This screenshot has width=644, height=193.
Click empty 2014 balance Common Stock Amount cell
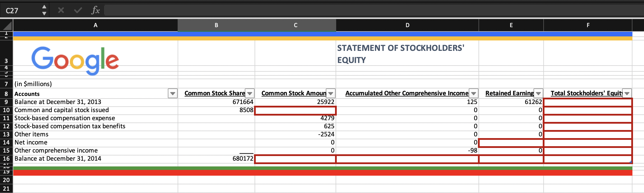(x=295, y=159)
